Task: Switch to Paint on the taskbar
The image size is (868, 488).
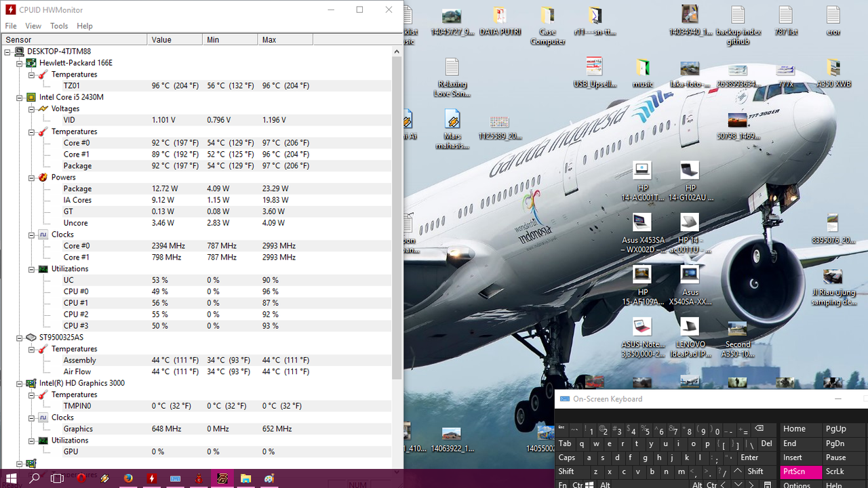Action: pyautogui.click(x=269, y=479)
